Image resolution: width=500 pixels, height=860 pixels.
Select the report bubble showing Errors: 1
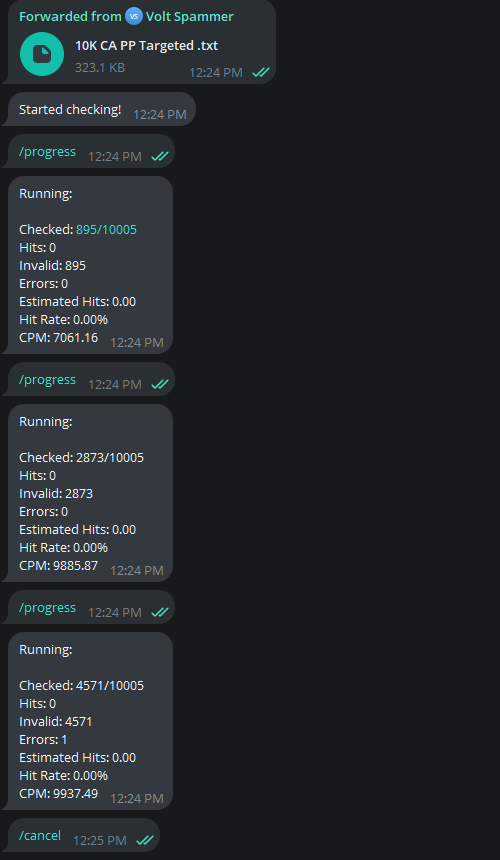(90, 721)
